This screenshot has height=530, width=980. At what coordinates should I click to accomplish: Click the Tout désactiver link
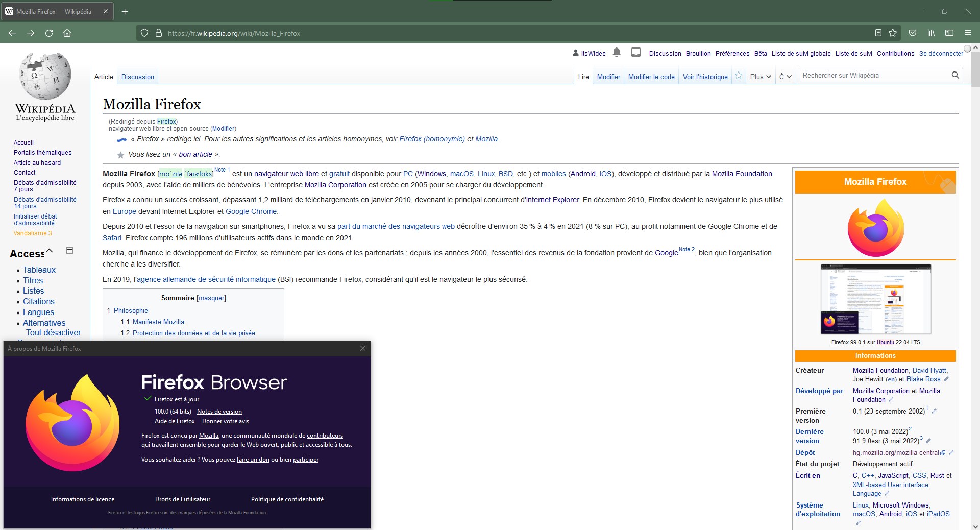[x=54, y=333]
